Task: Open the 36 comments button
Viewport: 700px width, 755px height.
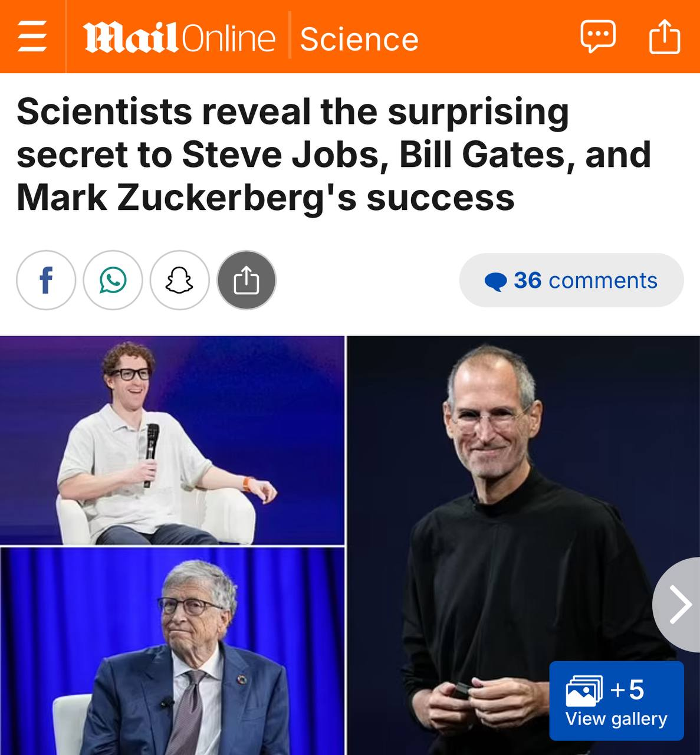Action: (x=571, y=280)
